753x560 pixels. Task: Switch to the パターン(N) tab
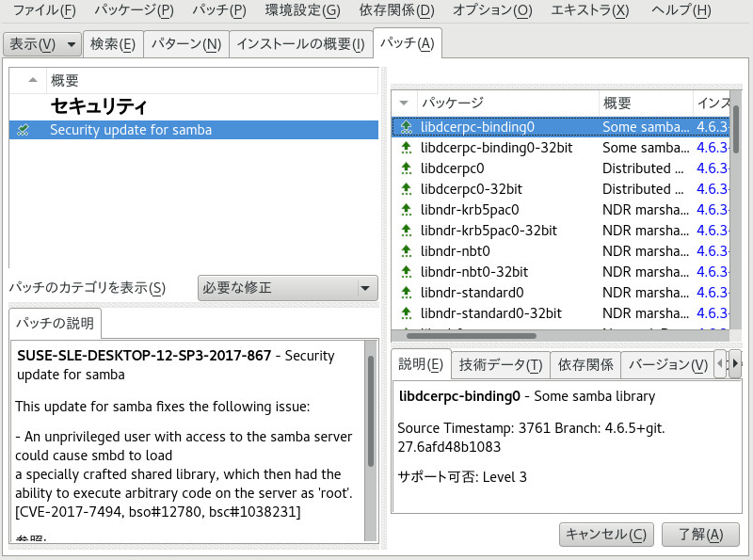(x=186, y=44)
